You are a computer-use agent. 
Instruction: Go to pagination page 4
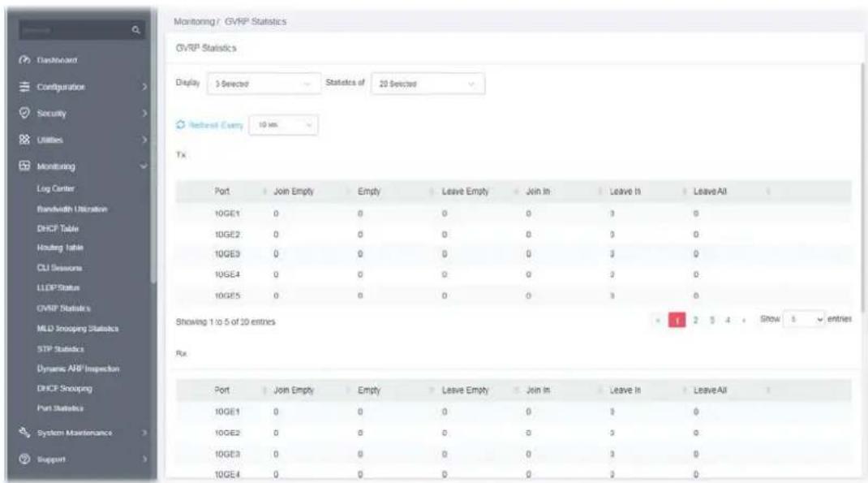point(728,320)
